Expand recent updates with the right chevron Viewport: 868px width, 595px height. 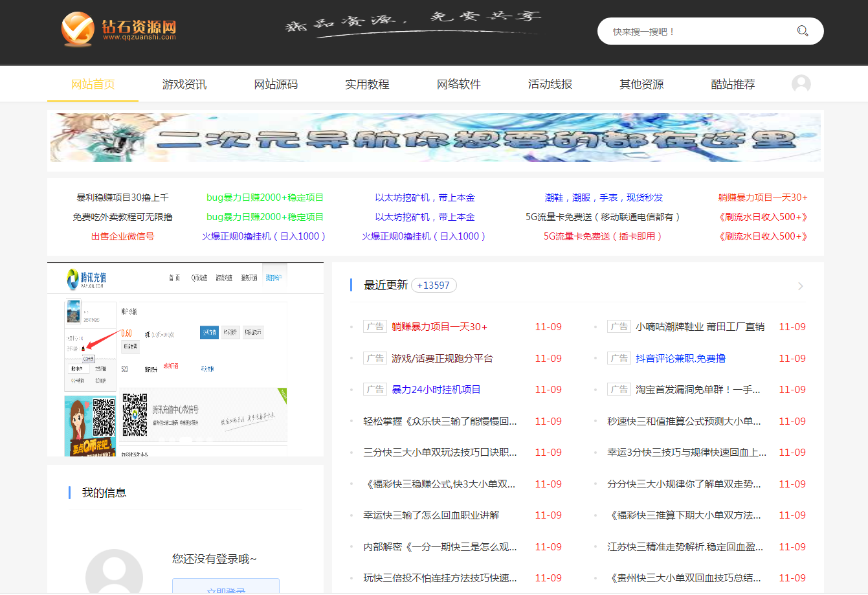(x=801, y=286)
